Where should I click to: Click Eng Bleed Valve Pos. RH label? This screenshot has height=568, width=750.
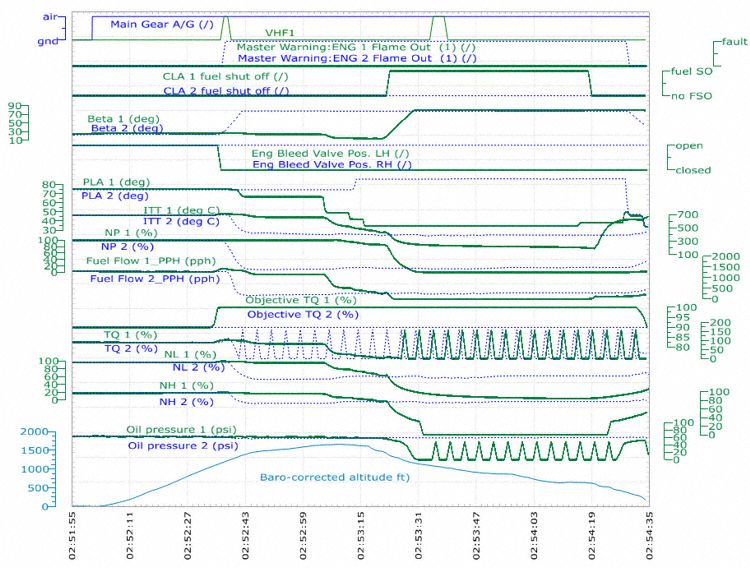pyautogui.click(x=332, y=165)
